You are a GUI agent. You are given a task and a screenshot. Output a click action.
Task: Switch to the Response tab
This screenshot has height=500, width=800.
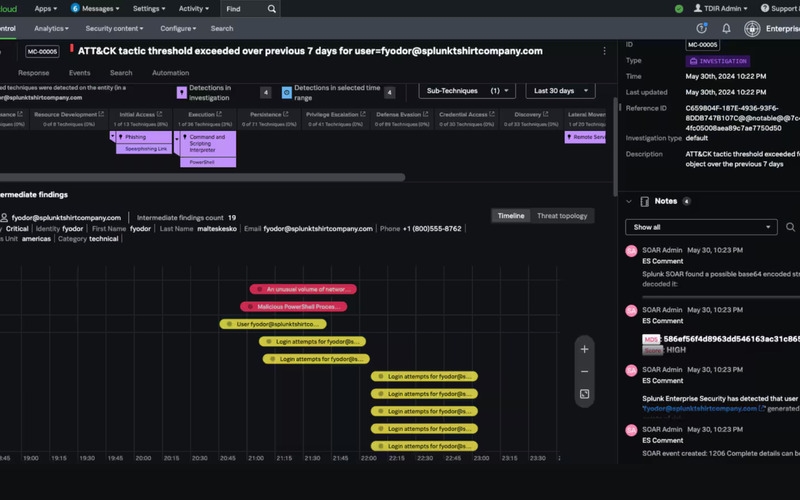tap(34, 73)
